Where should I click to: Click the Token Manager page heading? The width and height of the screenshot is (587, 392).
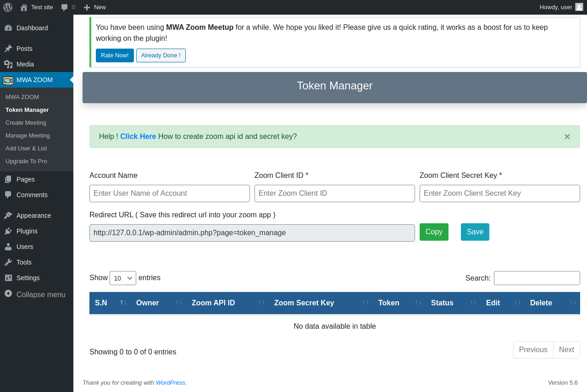pyautogui.click(x=335, y=86)
